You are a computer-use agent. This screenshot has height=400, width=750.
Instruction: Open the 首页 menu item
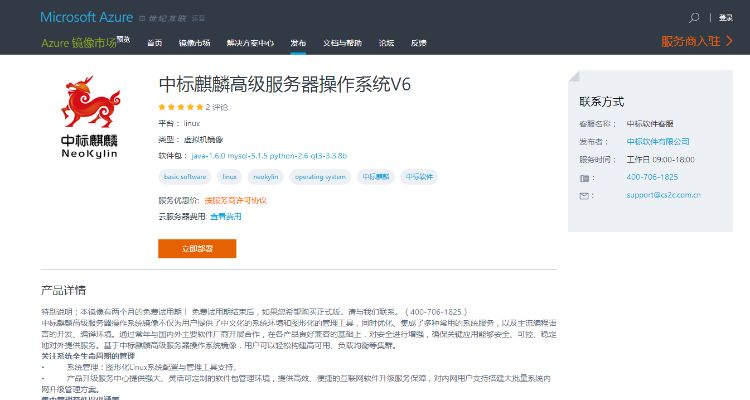154,43
